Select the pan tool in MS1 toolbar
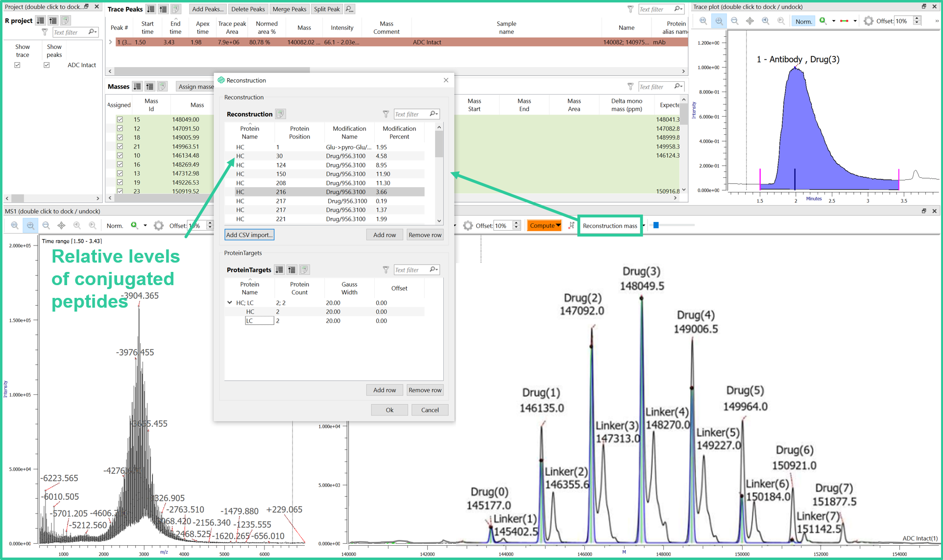943x560 pixels. coord(61,225)
